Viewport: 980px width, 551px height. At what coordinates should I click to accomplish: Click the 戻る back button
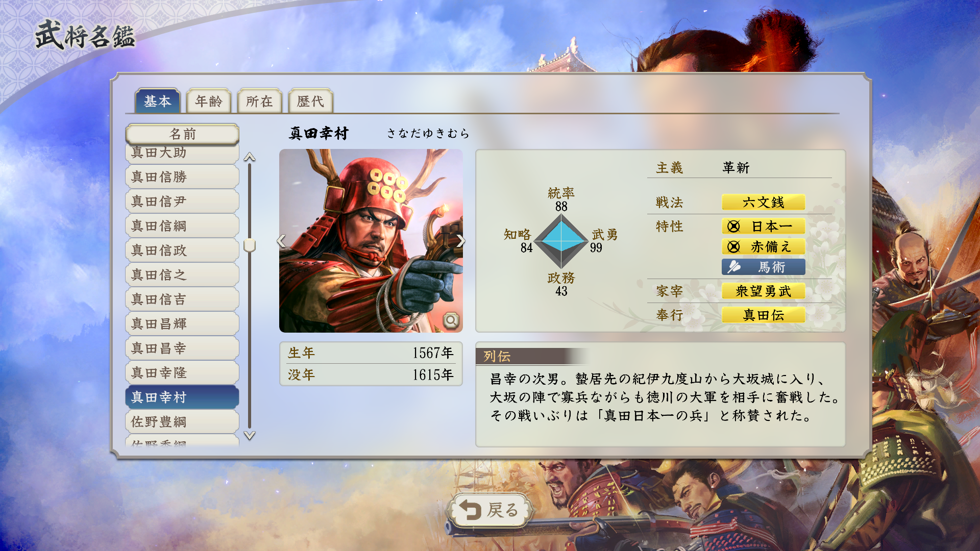click(490, 510)
